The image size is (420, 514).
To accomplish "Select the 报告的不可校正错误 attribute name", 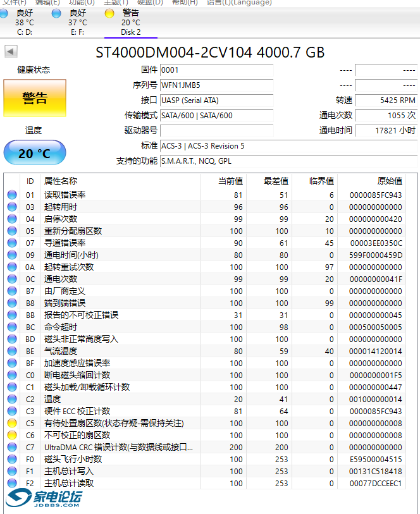I will click(81, 315).
